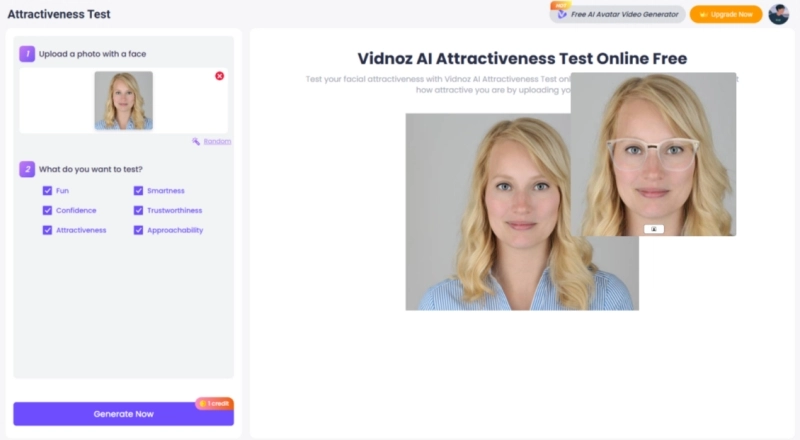Screen dimensions: 800x440
Task: Open the user profile avatar
Action: coord(779,14)
